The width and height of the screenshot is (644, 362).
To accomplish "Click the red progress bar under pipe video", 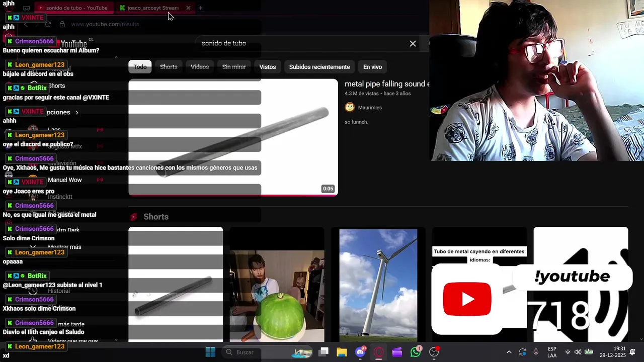I will pos(233,195).
